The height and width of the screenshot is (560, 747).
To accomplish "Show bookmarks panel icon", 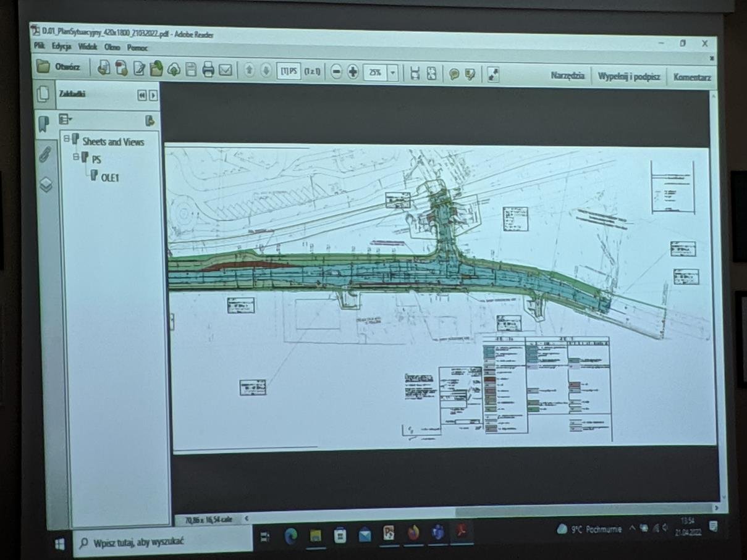I will tap(43, 123).
